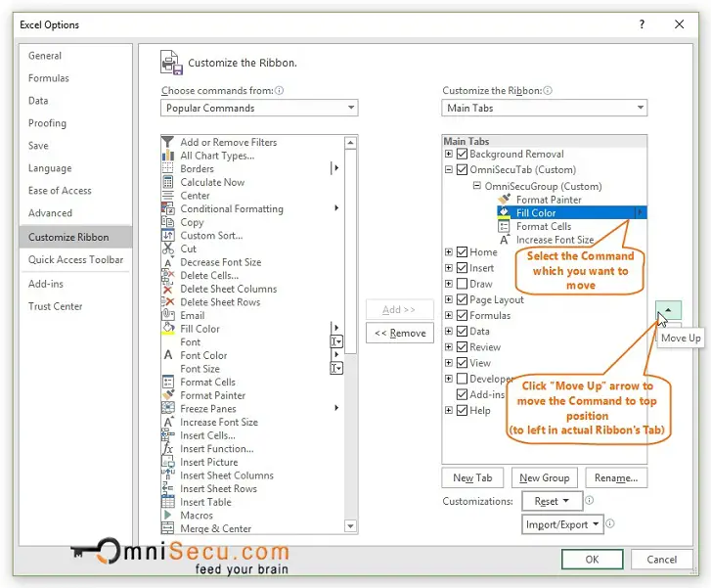Select the Quick Access Toolbar category

pos(75,259)
